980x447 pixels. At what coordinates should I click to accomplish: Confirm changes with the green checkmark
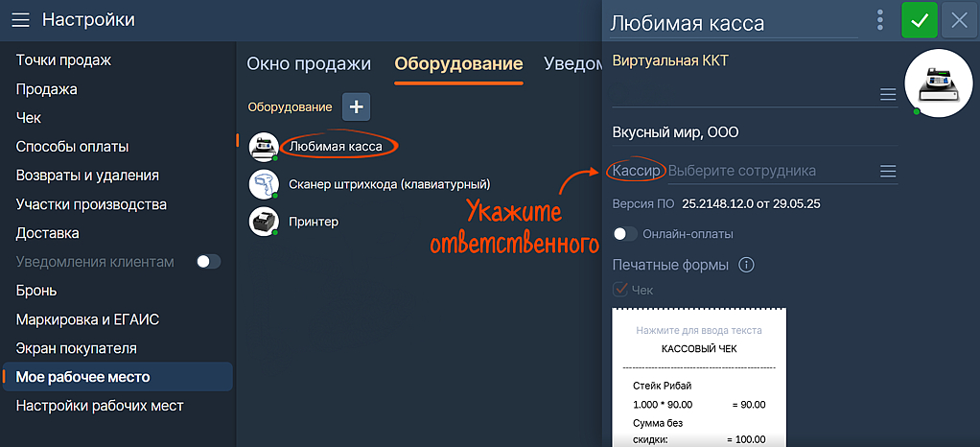coord(920,20)
